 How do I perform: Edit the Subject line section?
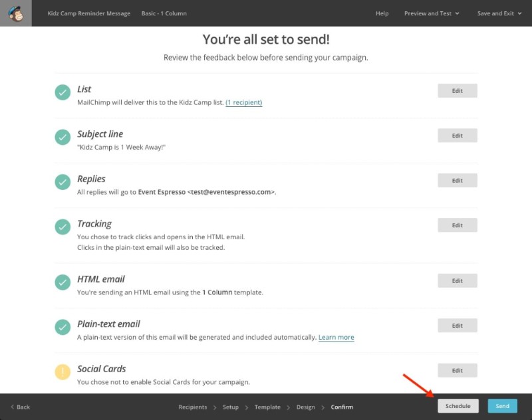(x=458, y=136)
